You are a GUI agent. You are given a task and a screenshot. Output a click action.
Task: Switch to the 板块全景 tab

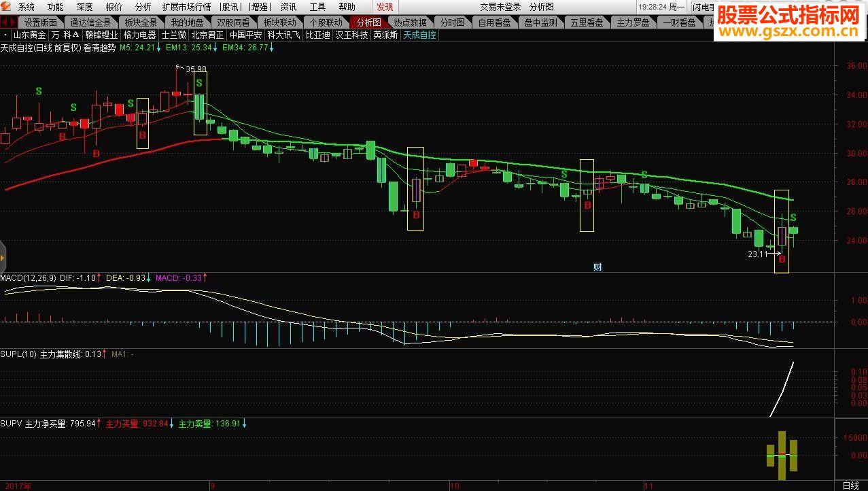tap(141, 22)
